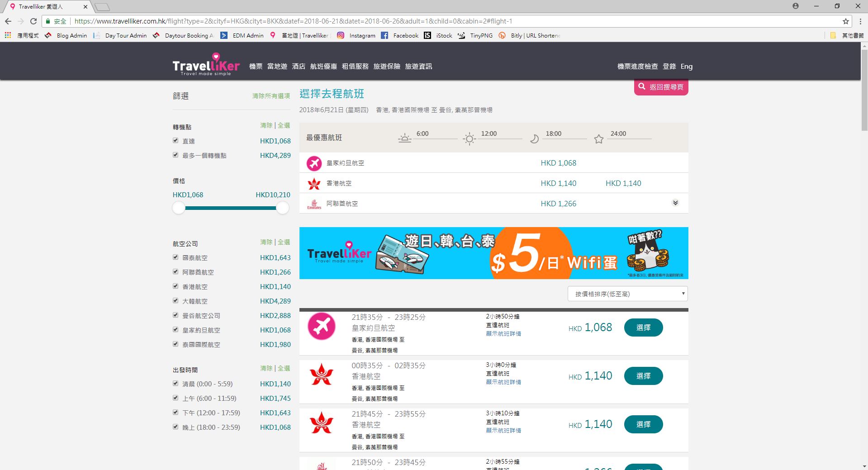Click the Emirates logo in best deals table
The image size is (868, 470).
click(x=314, y=204)
